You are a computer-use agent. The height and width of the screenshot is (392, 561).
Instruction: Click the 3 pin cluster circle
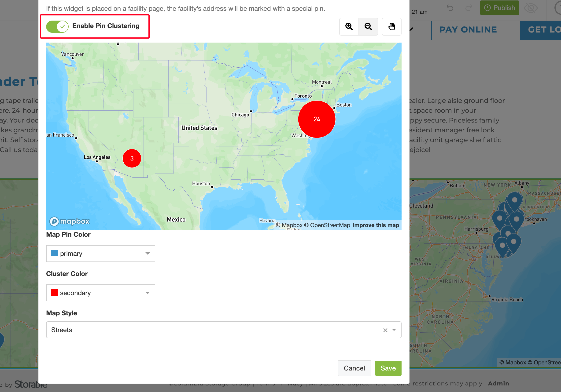coord(132,158)
